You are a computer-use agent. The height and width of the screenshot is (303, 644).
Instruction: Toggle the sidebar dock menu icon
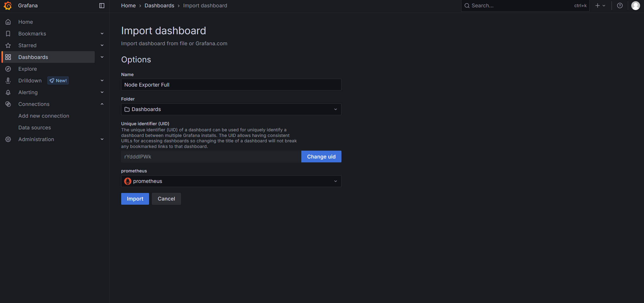coord(102,5)
